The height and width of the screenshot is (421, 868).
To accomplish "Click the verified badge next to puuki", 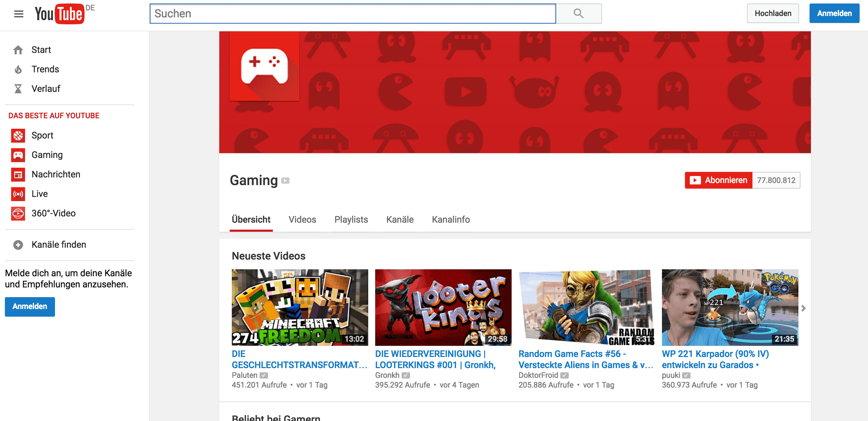I will (x=686, y=375).
